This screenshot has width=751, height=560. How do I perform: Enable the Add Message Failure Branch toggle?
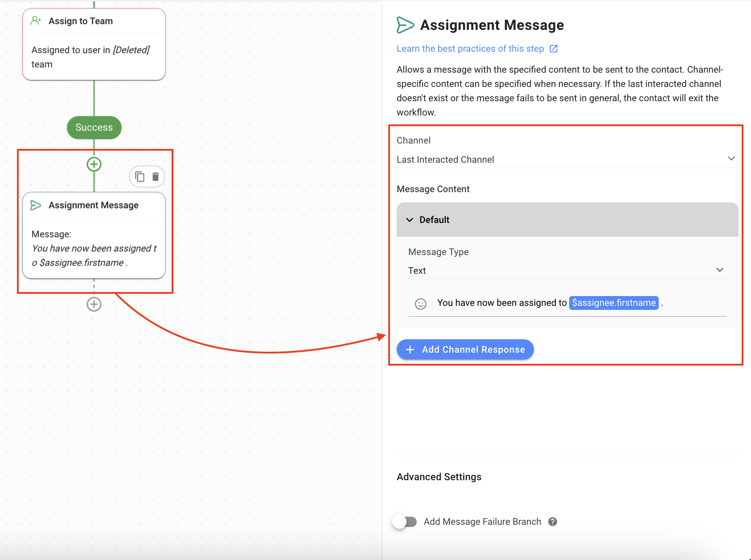tap(405, 522)
